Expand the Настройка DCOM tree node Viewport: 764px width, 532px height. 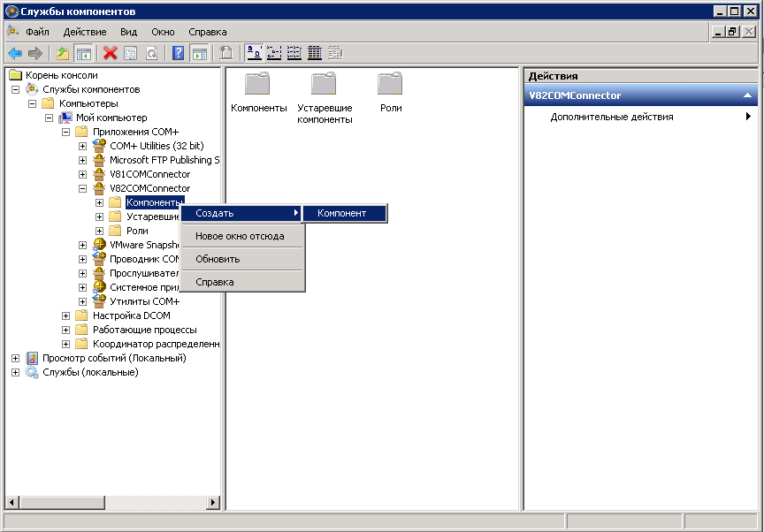[66, 315]
